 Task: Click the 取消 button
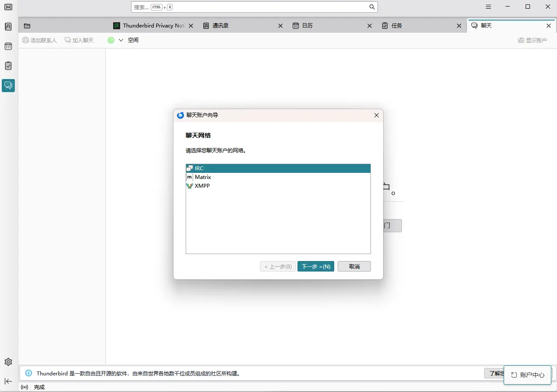[354, 266]
